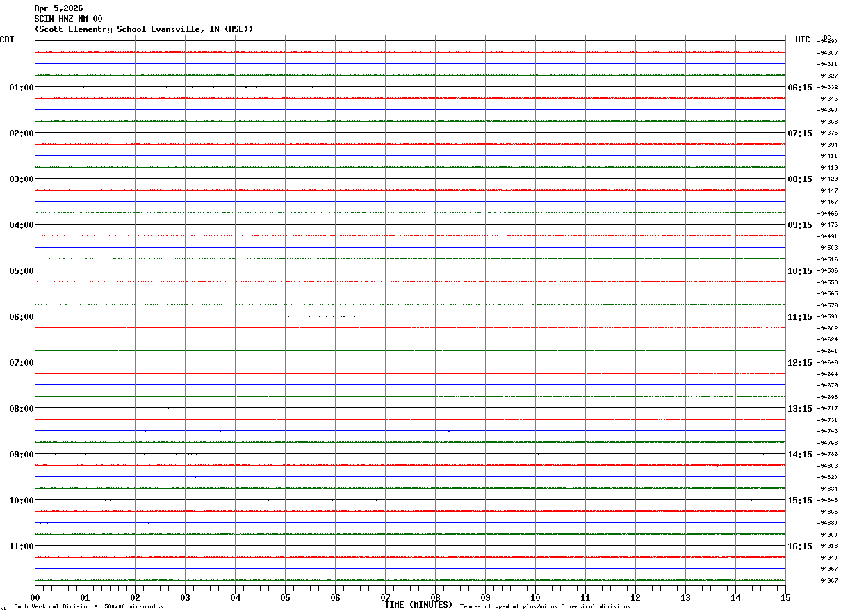
Task: Click minute tick label '04' on time axis
Action: pos(236,598)
